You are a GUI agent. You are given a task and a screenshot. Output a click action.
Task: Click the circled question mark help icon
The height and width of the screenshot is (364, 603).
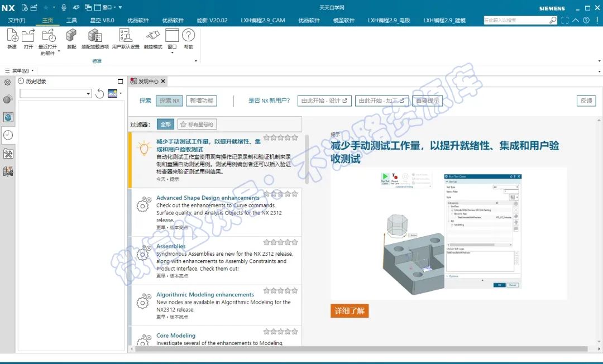tap(586, 20)
